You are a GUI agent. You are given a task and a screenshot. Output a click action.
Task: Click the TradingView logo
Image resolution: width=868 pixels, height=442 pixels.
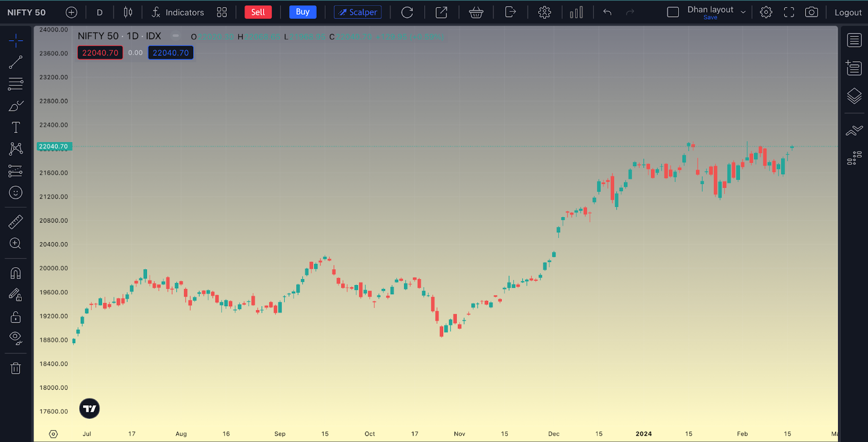pos(90,408)
